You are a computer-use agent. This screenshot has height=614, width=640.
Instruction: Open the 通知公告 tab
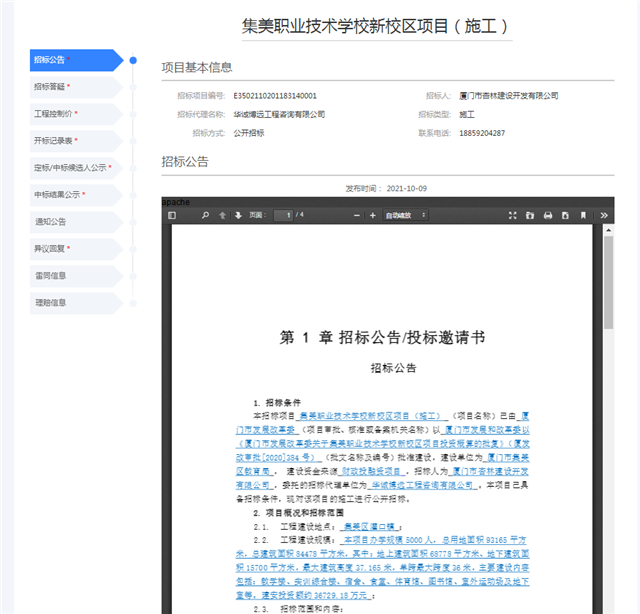pos(76,222)
